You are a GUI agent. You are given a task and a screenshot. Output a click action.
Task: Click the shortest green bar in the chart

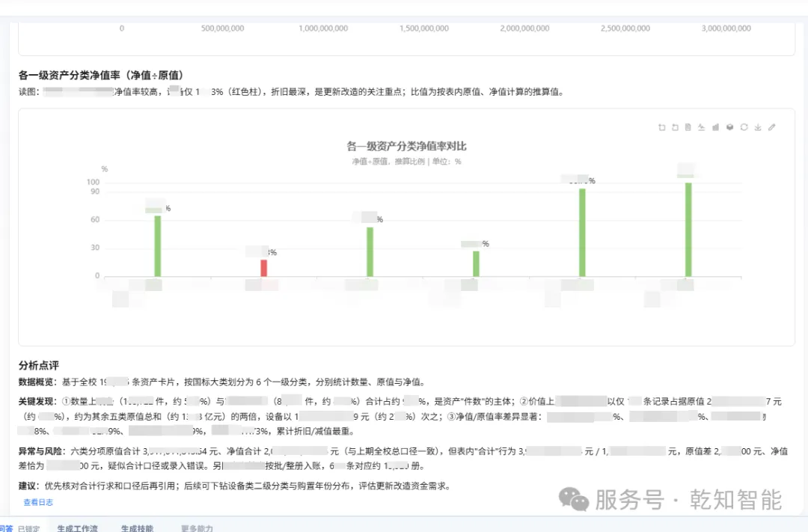pos(476,264)
